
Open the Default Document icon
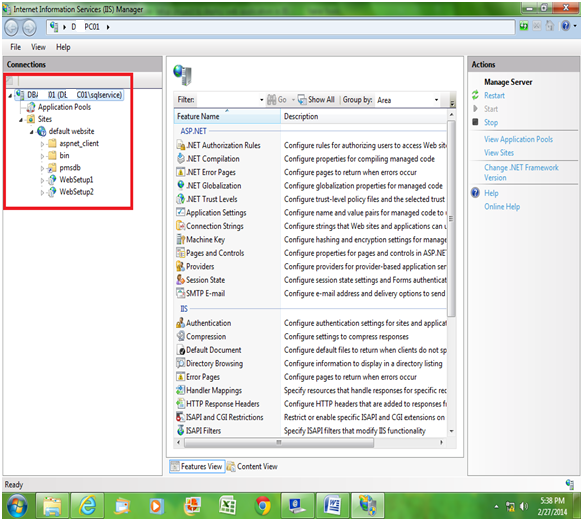(181, 350)
